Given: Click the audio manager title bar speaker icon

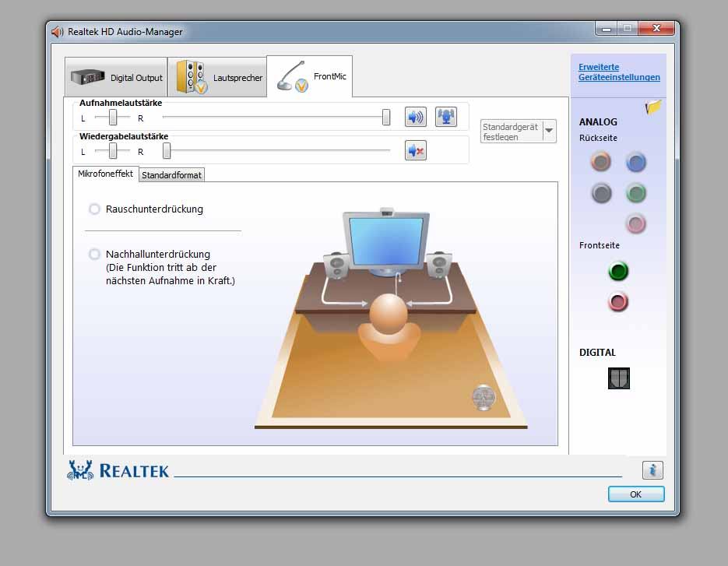Looking at the screenshot, I should [x=58, y=32].
